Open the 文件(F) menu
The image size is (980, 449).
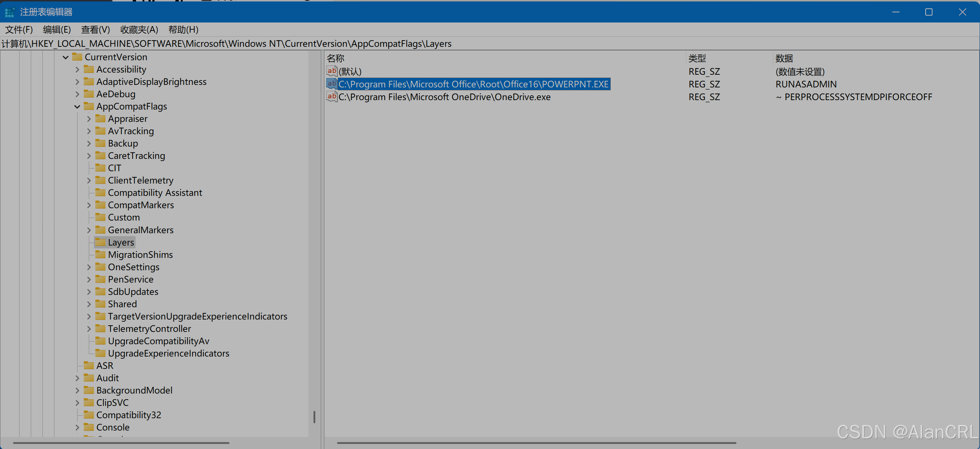18,30
